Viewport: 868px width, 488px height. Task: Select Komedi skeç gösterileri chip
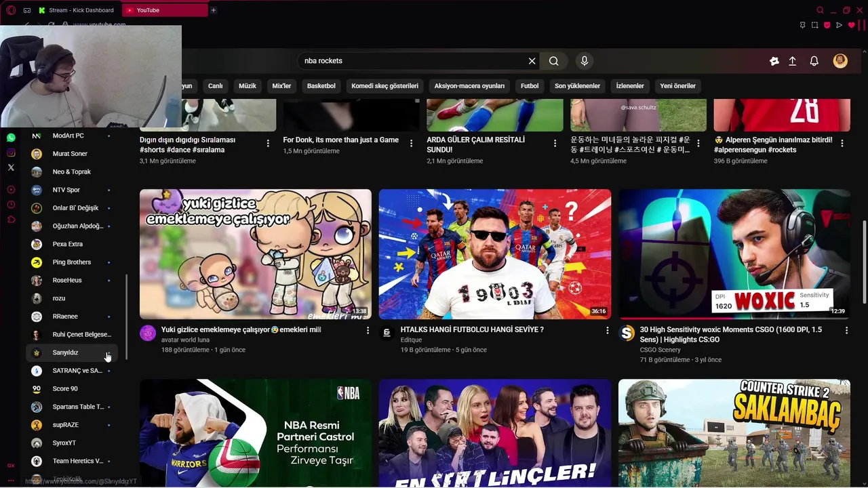point(384,86)
